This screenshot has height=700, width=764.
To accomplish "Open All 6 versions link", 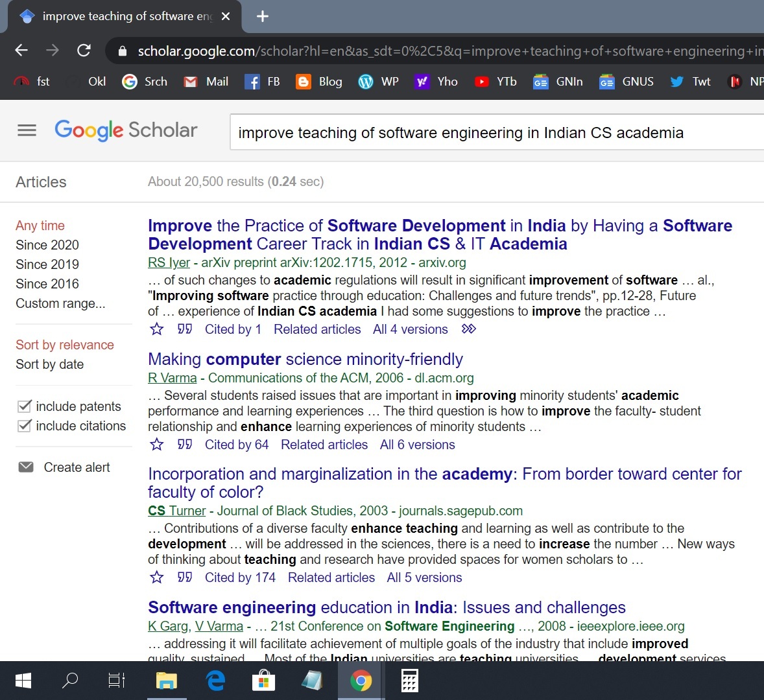I will point(417,445).
